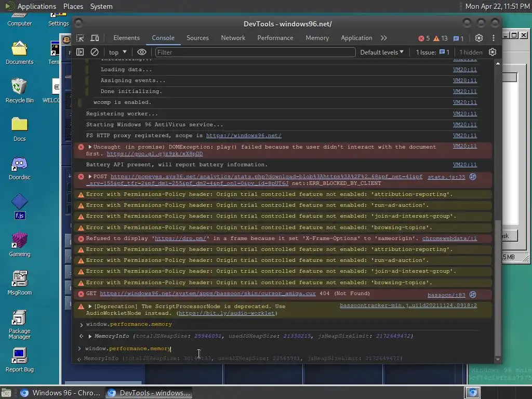Open the Network tab
532x399 pixels.
click(x=233, y=38)
